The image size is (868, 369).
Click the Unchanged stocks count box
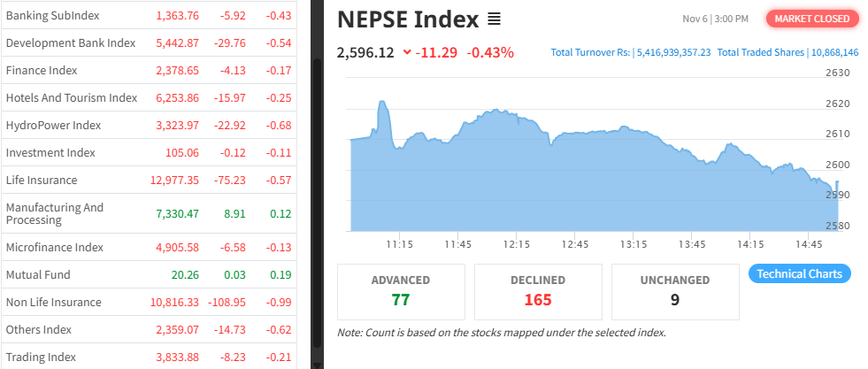pyautogui.click(x=674, y=291)
